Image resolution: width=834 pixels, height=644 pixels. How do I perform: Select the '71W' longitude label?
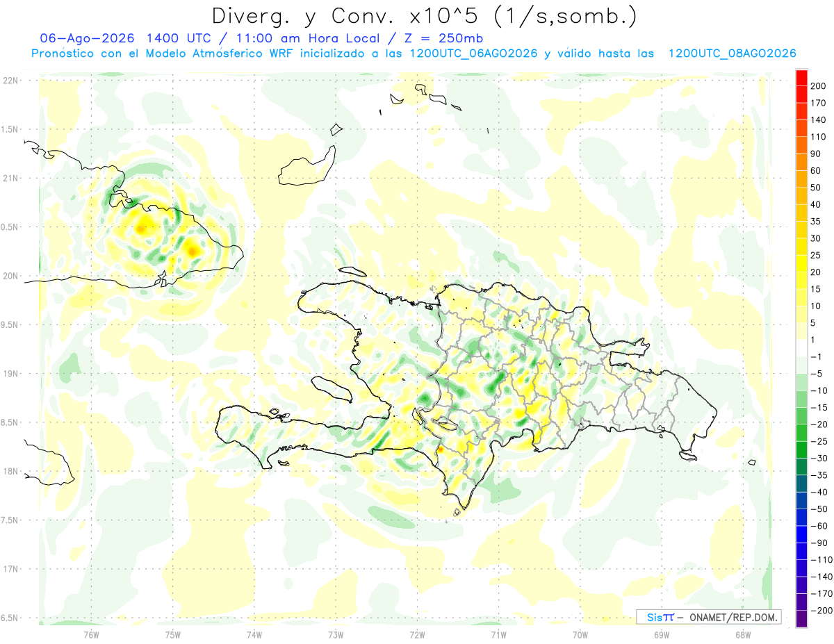pyautogui.click(x=498, y=634)
